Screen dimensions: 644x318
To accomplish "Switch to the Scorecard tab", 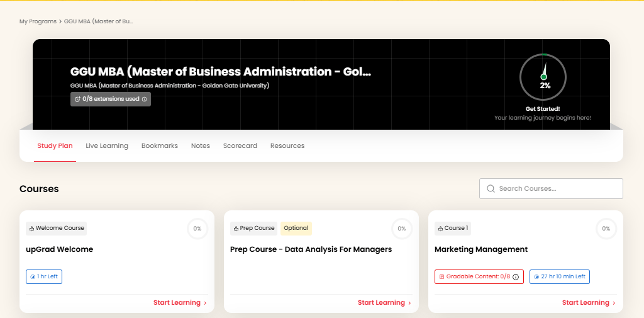I will click(240, 145).
